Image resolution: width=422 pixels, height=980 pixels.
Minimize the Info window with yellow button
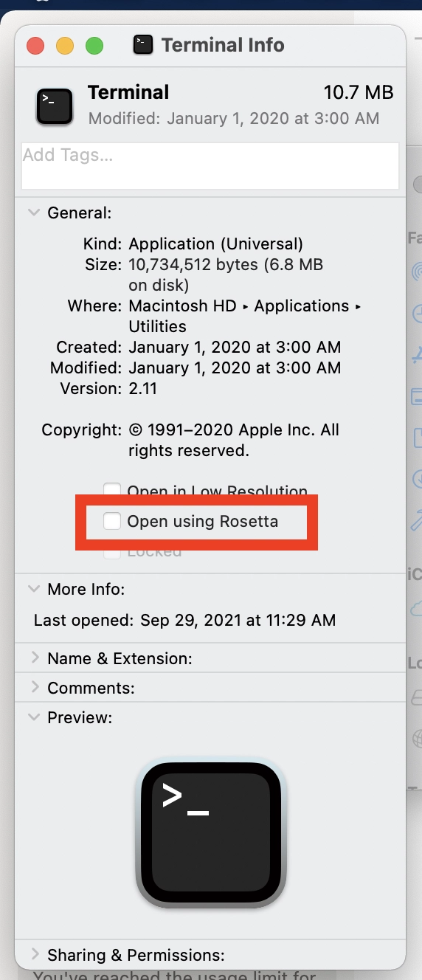65,46
